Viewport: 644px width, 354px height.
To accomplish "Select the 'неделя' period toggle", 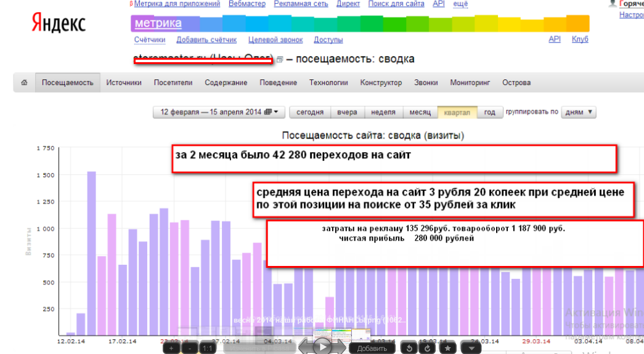I will click(383, 113).
